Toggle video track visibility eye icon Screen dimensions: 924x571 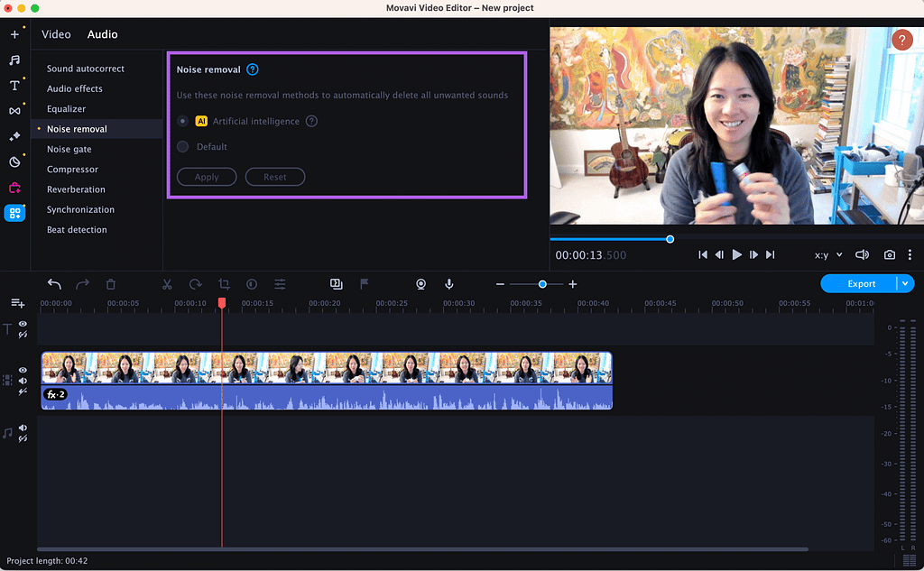coord(23,369)
